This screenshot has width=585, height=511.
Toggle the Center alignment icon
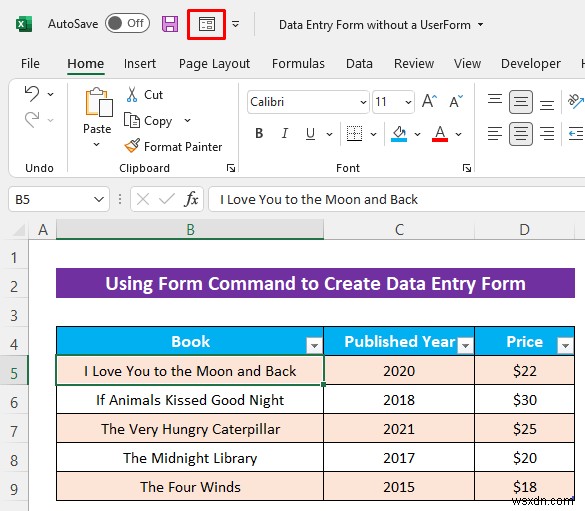(x=520, y=134)
